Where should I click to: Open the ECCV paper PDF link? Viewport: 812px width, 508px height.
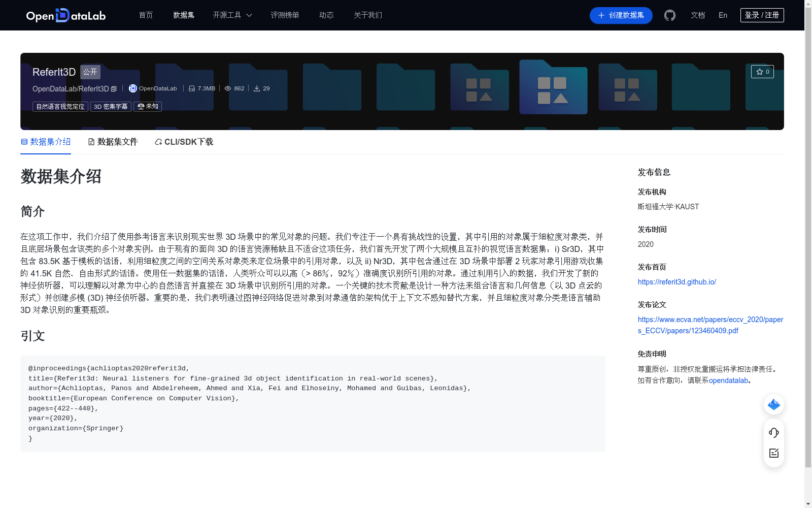710,325
